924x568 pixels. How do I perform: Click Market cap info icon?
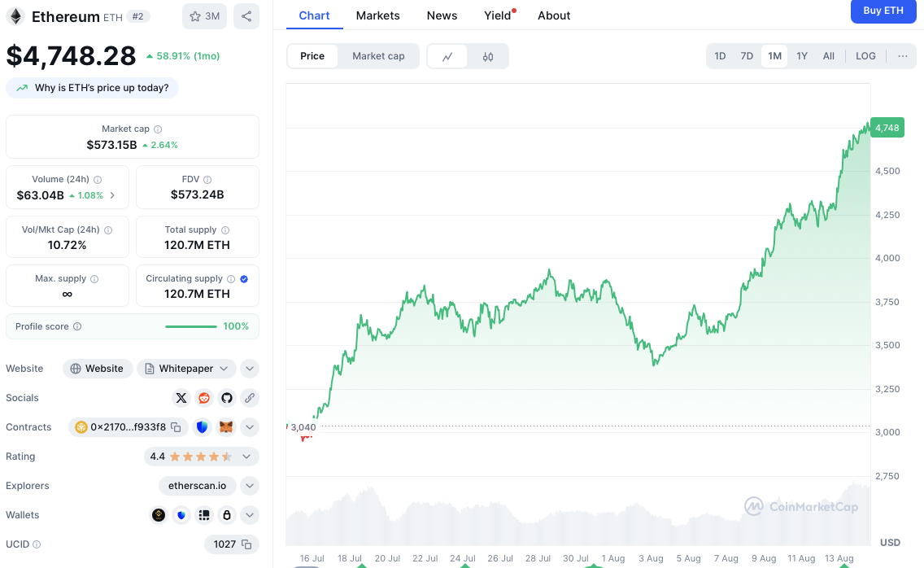(158, 129)
